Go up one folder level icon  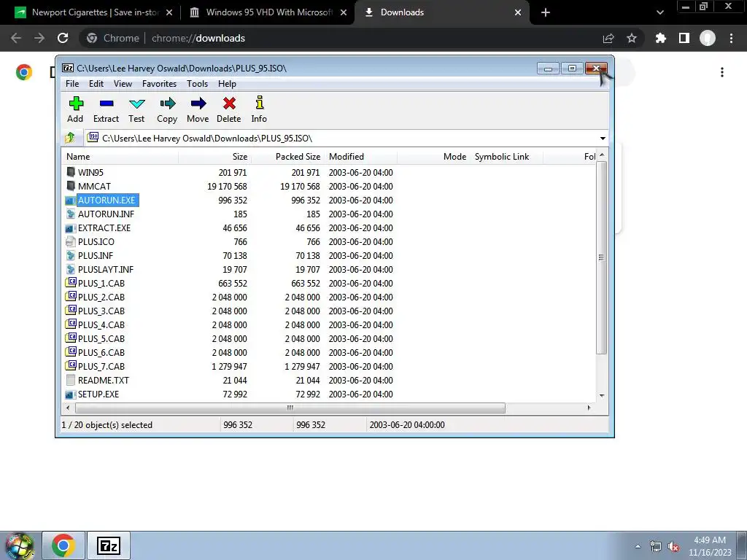click(x=70, y=138)
